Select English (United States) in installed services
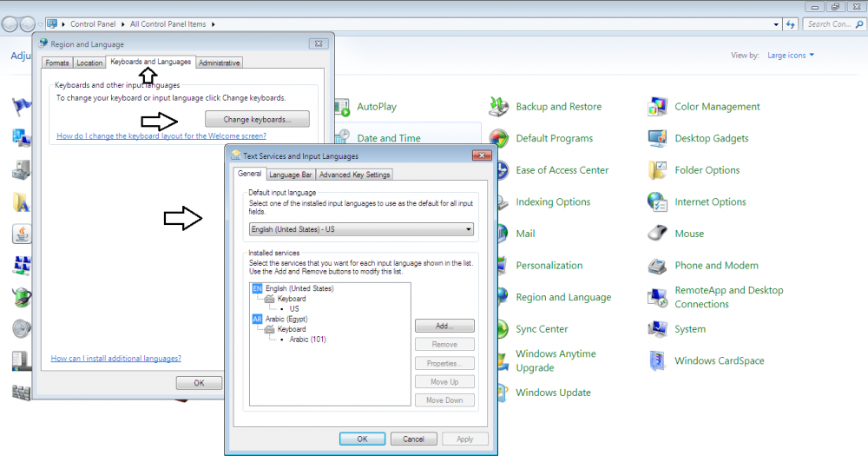Image resolution: width=868 pixels, height=462 pixels. pyautogui.click(x=299, y=288)
